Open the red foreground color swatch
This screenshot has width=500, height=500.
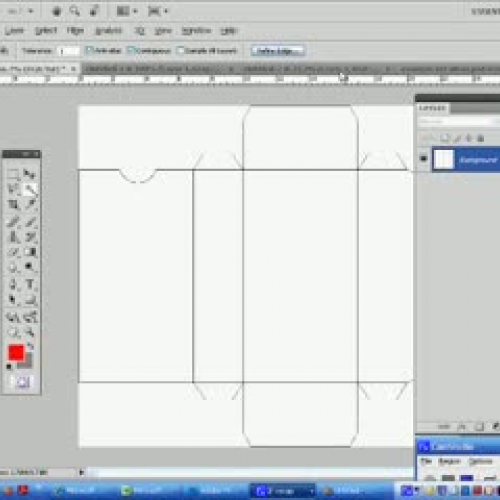click(x=16, y=353)
